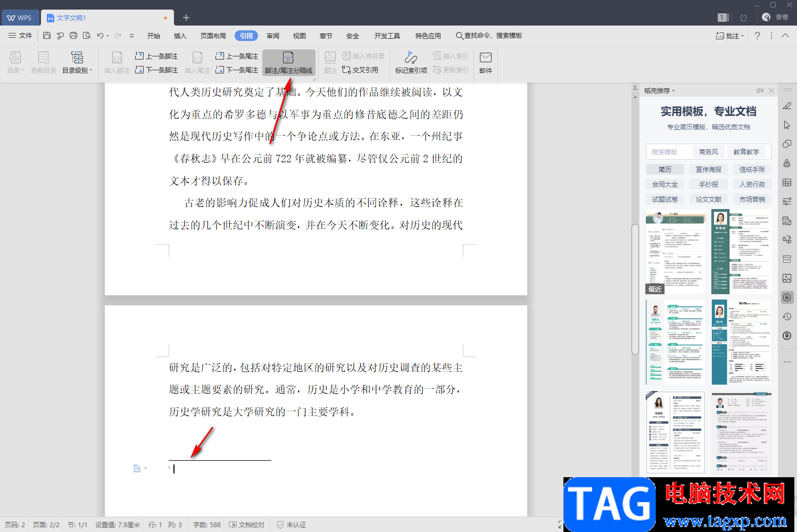Go to 上一条尾注 previous endnote

click(237, 56)
